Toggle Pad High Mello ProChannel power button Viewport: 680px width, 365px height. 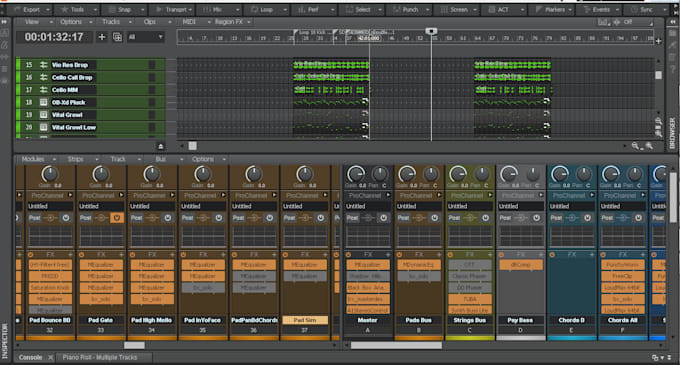coord(168,218)
